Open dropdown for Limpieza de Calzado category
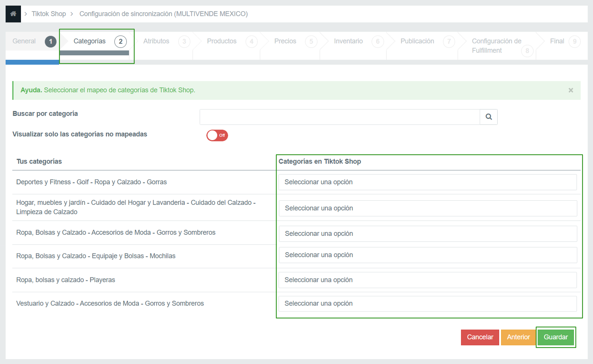 tap(427, 209)
